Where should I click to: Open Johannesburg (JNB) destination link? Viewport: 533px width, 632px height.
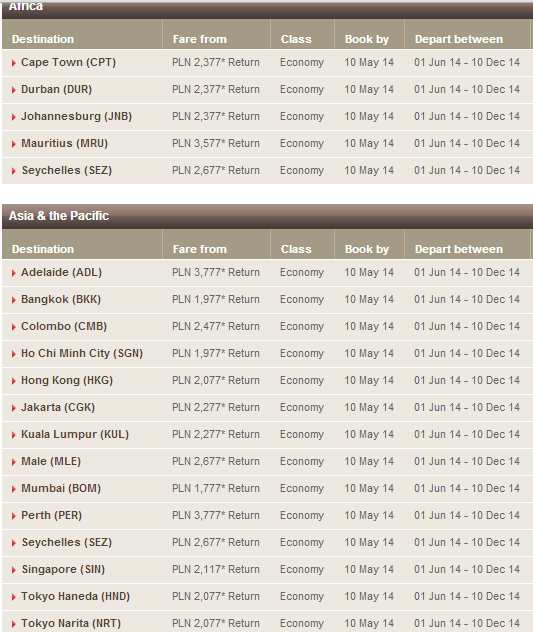(x=76, y=116)
